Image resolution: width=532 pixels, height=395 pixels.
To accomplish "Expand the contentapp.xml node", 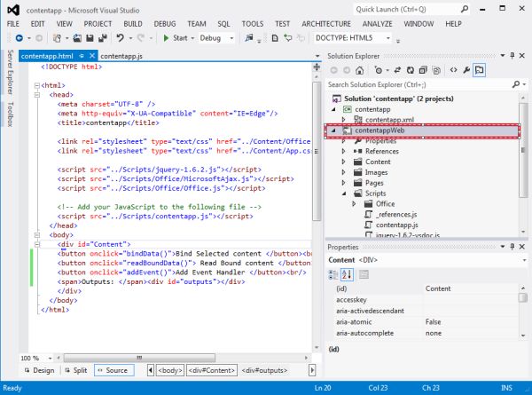I will click(x=344, y=120).
